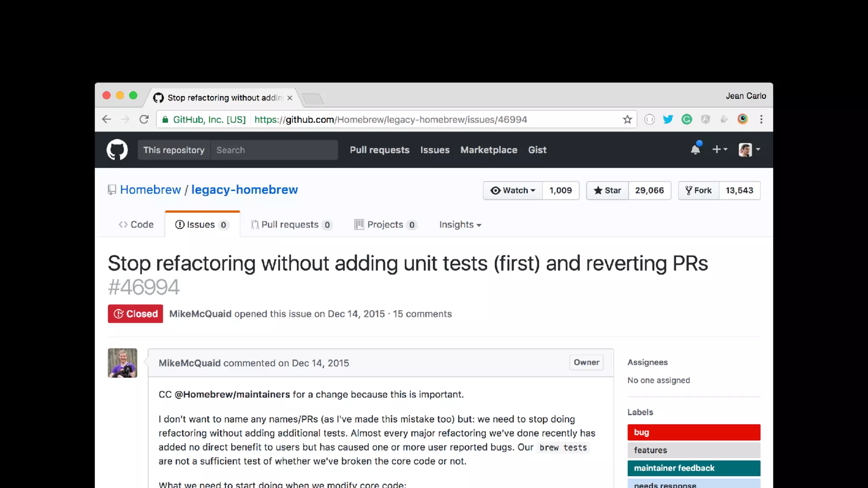Open the @Homebrew/maintainers mention
The image size is (868, 488).
[232, 394]
